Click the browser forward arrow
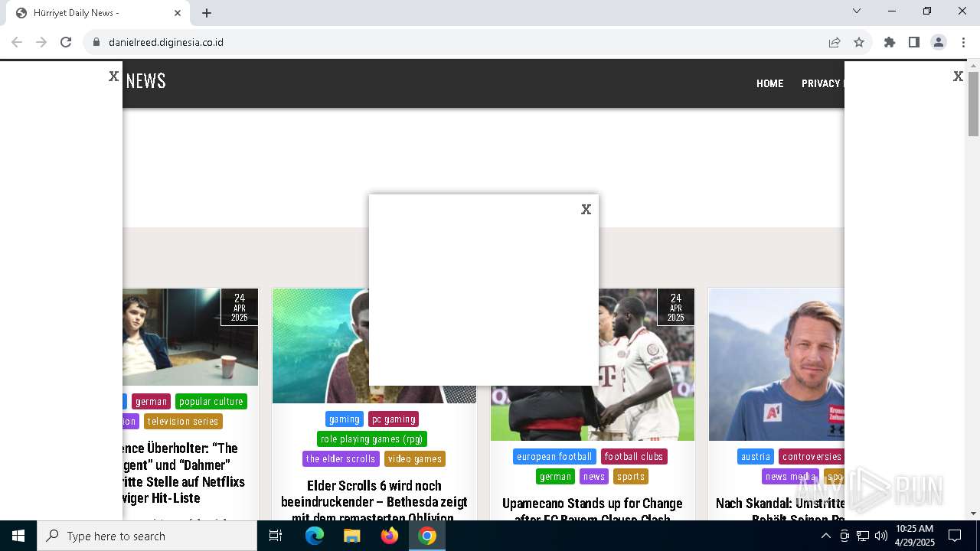Image resolution: width=980 pixels, height=551 pixels. (x=41, y=42)
